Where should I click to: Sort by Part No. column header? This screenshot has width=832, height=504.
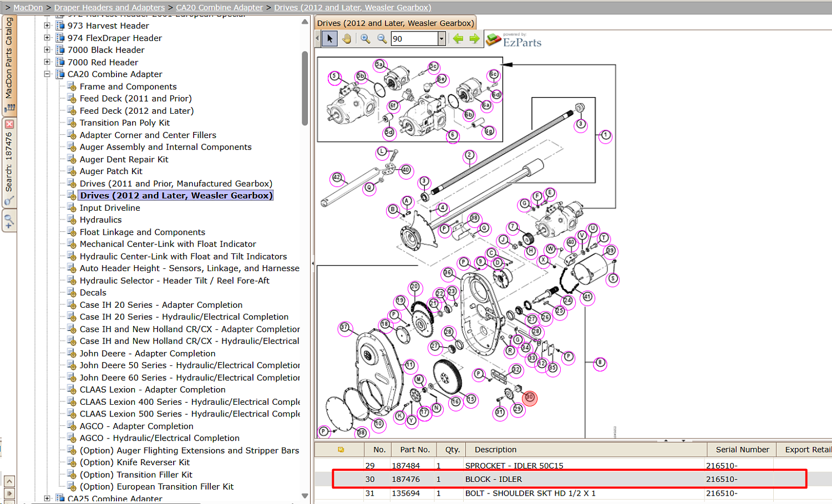pyautogui.click(x=415, y=450)
